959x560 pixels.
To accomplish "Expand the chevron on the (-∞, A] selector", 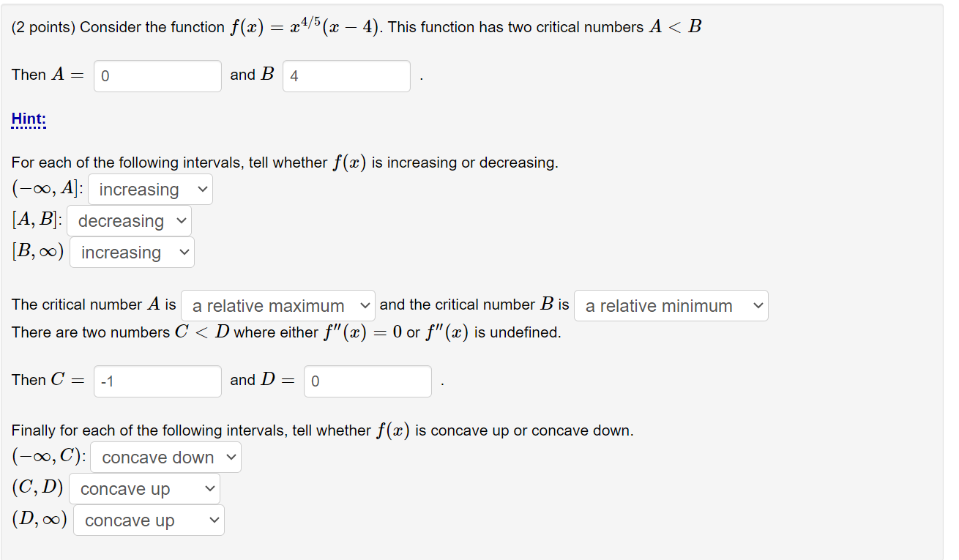I will click(x=203, y=189).
